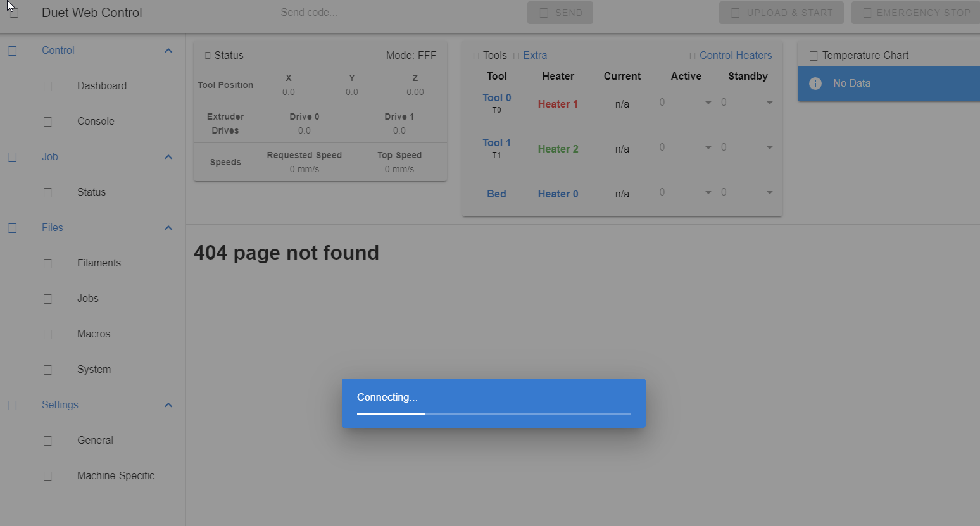The image size is (980, 526).
Task: Click the Tools panel icon
Action: 476,55
